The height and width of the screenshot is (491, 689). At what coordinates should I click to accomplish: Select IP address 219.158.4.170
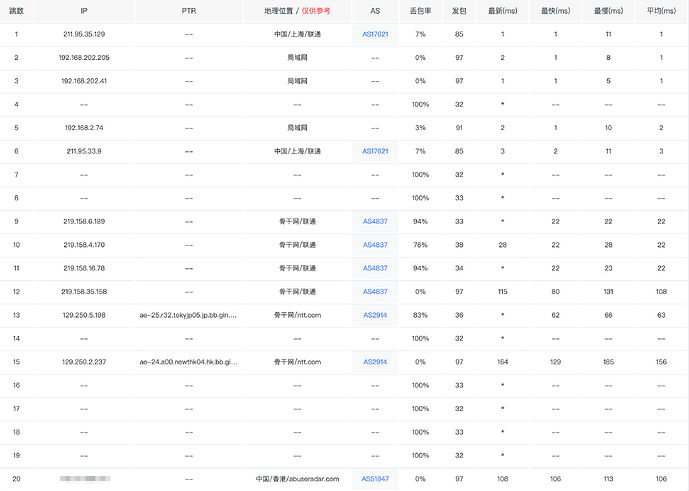(x=84, y=245)
